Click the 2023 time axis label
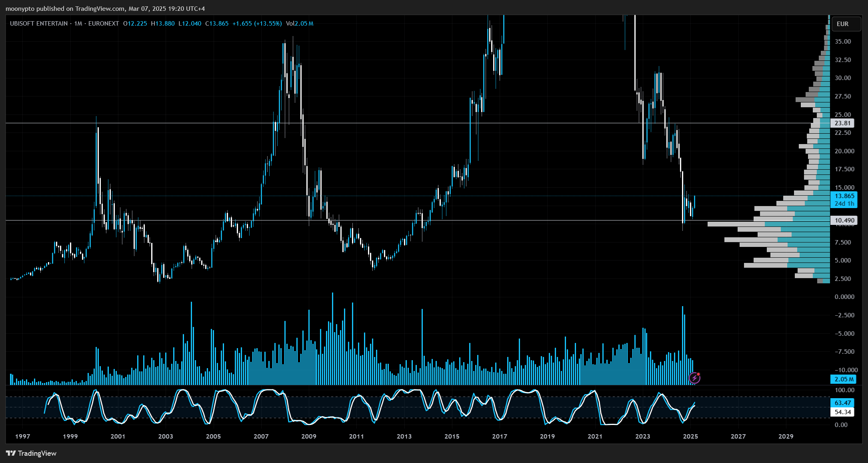Viewport: 868px width, 463px height. [x=643, y=437]
